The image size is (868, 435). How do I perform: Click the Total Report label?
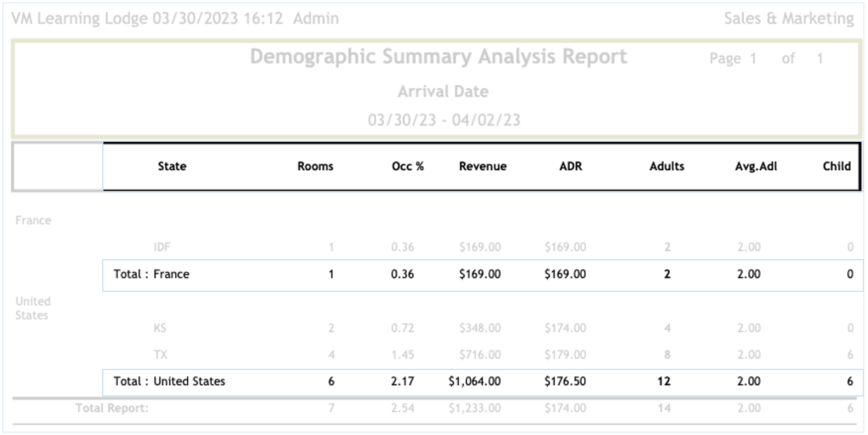tap(112, 408)
